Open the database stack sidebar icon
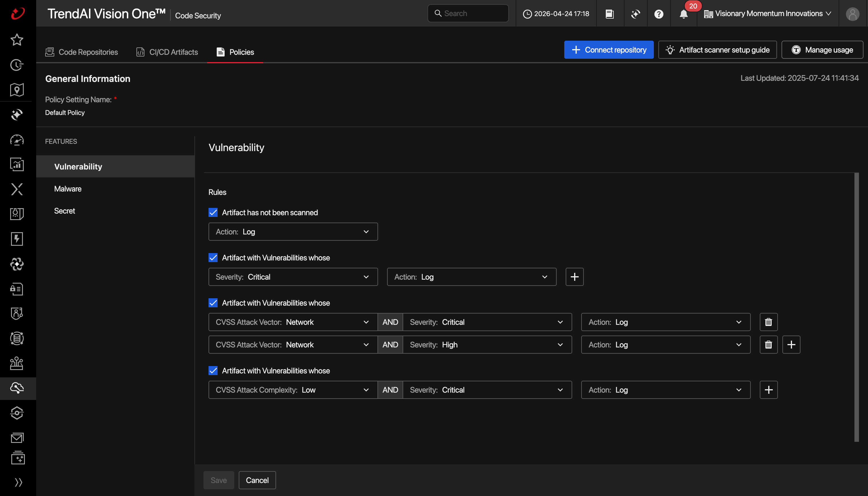 pyautogui.click(x=17, y=338)
